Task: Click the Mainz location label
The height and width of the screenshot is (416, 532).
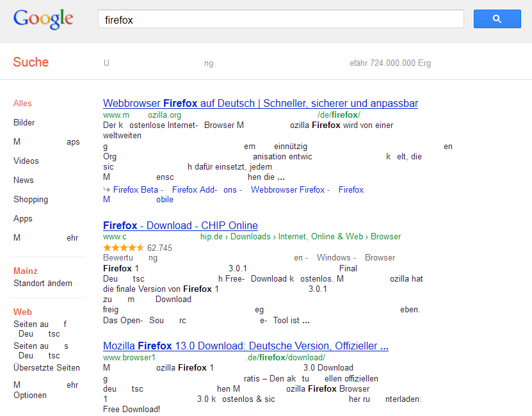Action: pos(26,271)
